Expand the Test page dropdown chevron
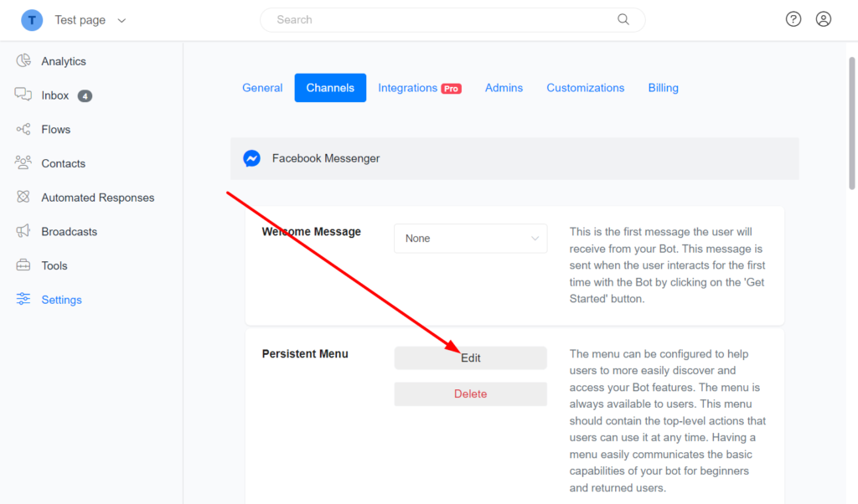This screenshot has height=504, width=858. click(x=122, y=20)
